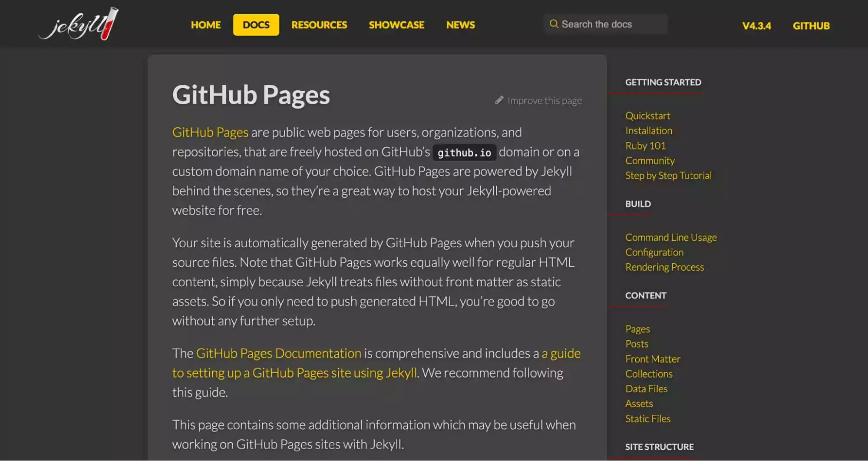Open the Community sidebar link
This screenshot has height=461, width=868.
coord(650,160)
